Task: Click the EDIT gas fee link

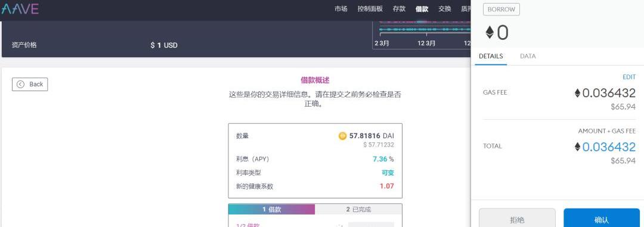Action: click(629, 77)
